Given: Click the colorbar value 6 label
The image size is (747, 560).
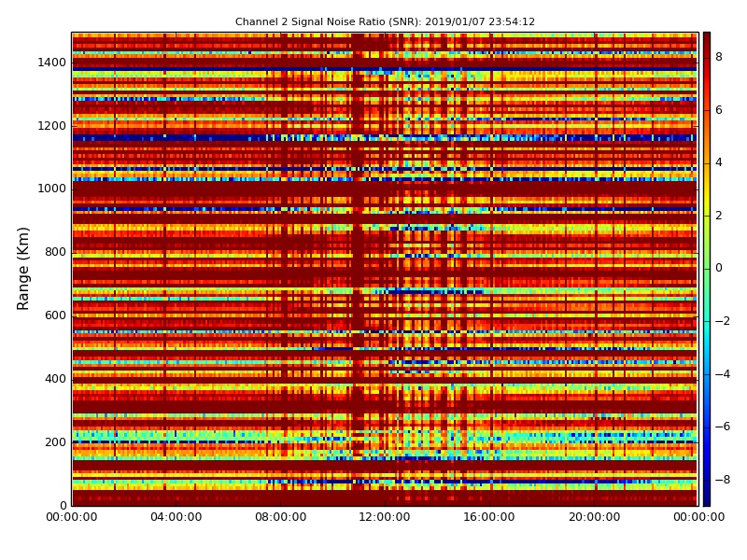Looking at the screenshot, I should [x=719, y=110].
